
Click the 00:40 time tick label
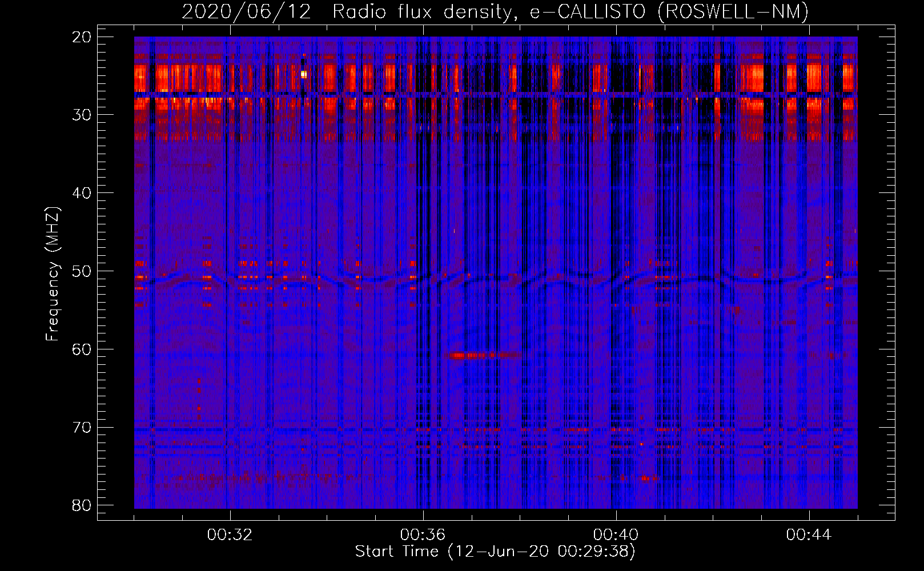click(x=616, y=535)
